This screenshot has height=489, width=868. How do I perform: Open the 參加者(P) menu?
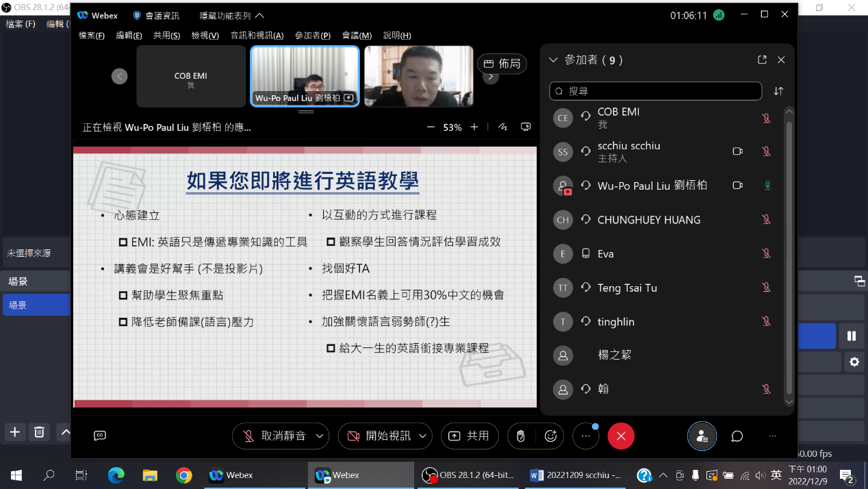pos(313,36)
